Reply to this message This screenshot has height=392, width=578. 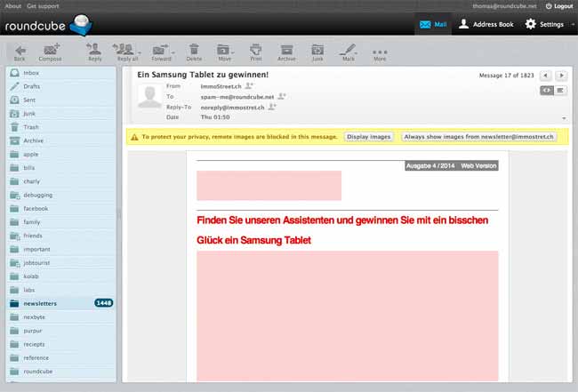(94, 52)
